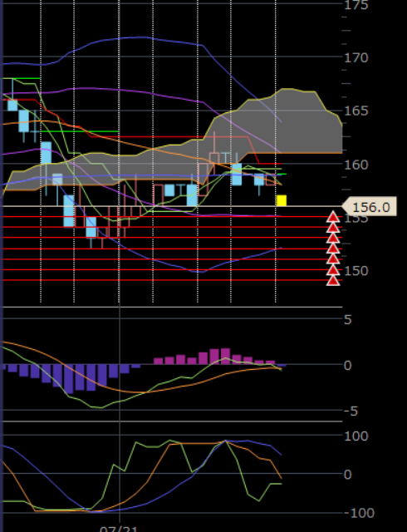Click the tallest magenta MACD histogram bar
407x532 pixels.
coord(226,356)
